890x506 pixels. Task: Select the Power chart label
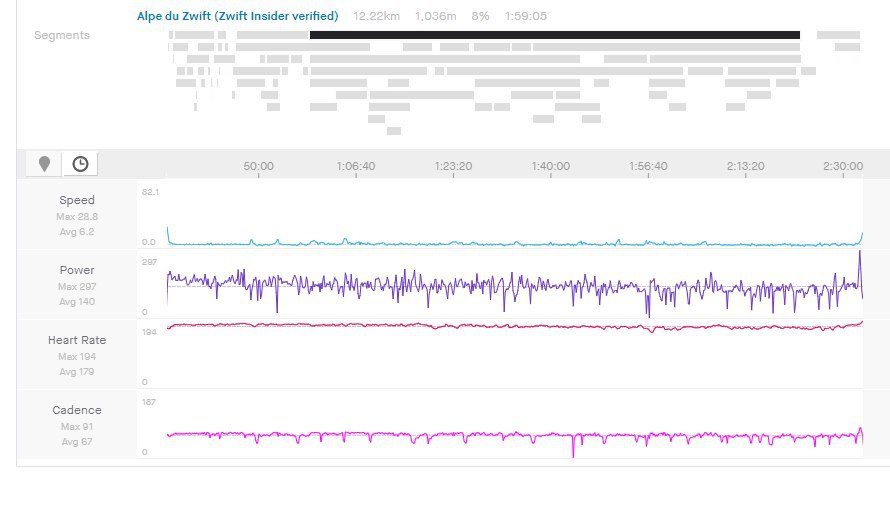click(77, 270)
